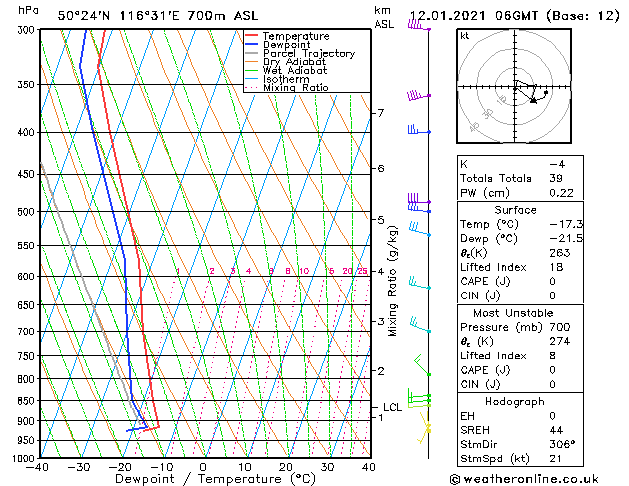This screenshot has width=629, height=486.
Task: Click the purple wind barb at 300 hPa
Action: click(x=419, y=26)
